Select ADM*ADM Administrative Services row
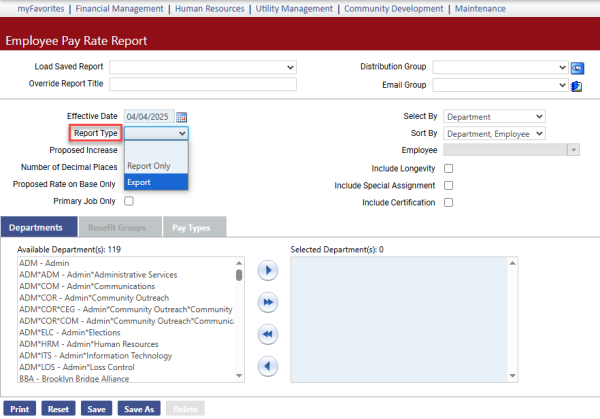The image size is (600, 419). click(x=126, y=274)
